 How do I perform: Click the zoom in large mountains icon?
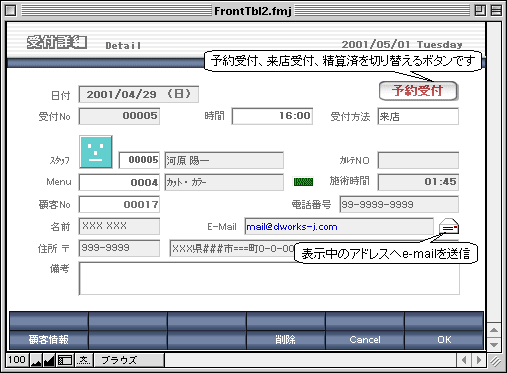(x=49, y=360)
